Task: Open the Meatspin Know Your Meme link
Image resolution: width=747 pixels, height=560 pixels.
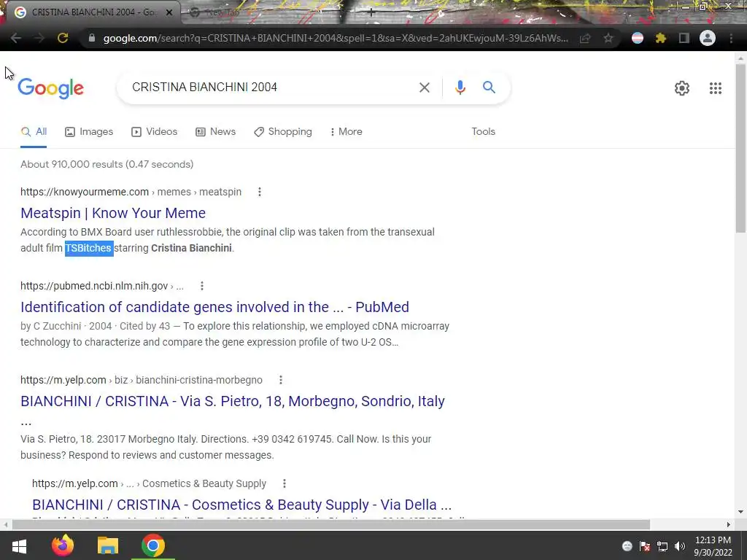Action: [x=113, y=213]
